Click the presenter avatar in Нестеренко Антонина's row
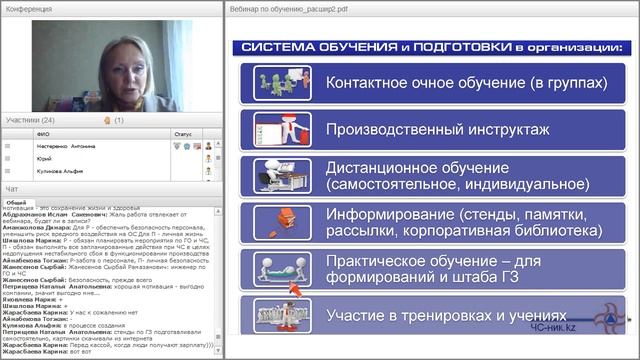Viewport: 640px width, 360px height. [x=209, y=146]
